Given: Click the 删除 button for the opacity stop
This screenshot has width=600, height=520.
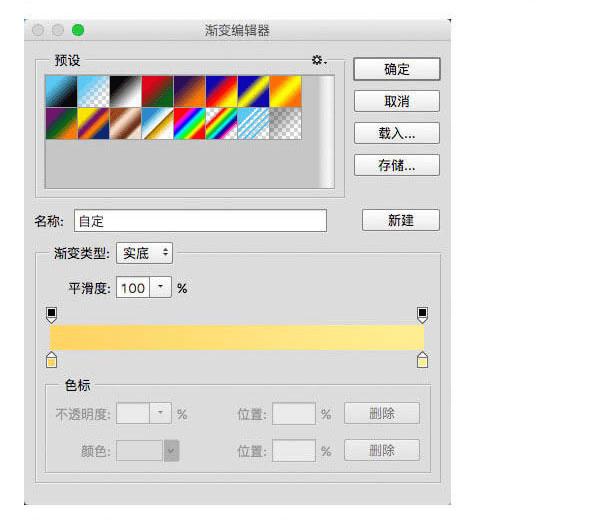Looking at the screenshot, I should point(382,413).
